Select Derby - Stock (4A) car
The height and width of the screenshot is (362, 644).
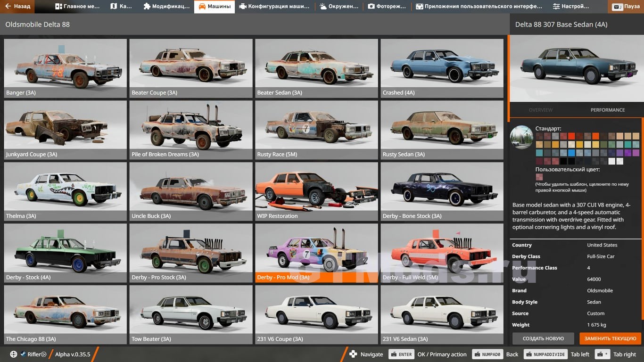(65, 253)
